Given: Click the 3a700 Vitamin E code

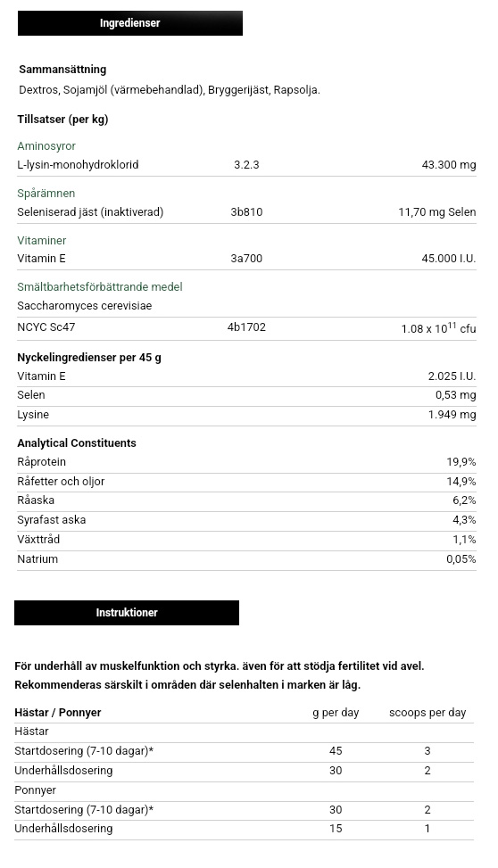Looking at the screenshot, I should [246, 259].
